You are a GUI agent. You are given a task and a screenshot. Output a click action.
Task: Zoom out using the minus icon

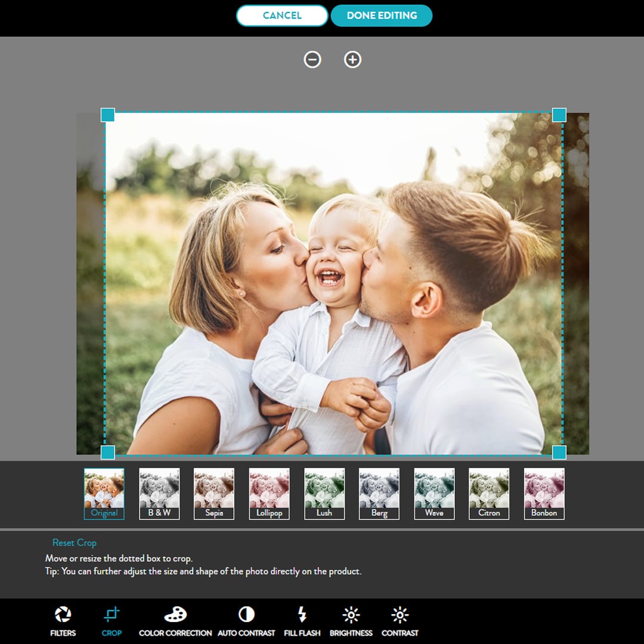pos(312,60)
